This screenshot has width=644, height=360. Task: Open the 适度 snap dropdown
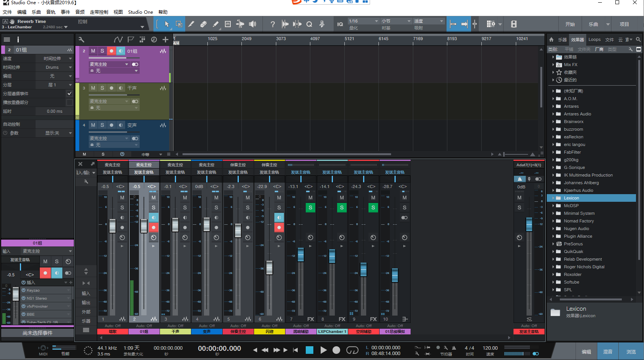[429, 21]
